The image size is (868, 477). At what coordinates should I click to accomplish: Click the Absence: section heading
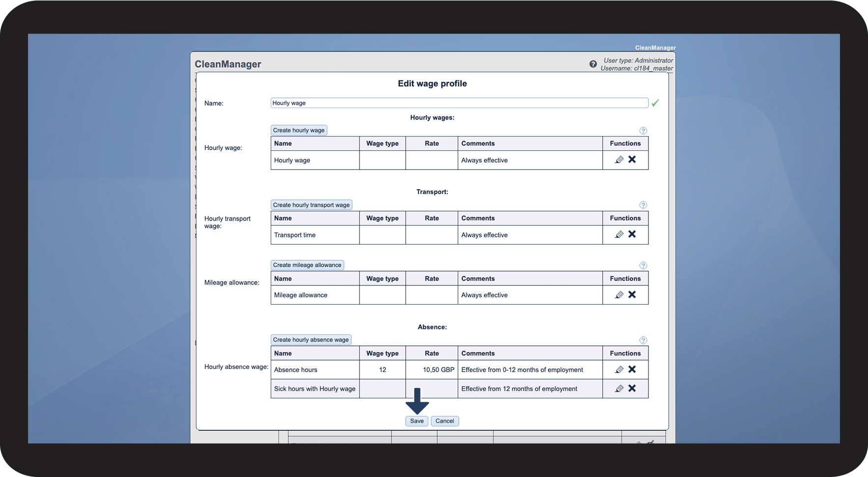432,327
